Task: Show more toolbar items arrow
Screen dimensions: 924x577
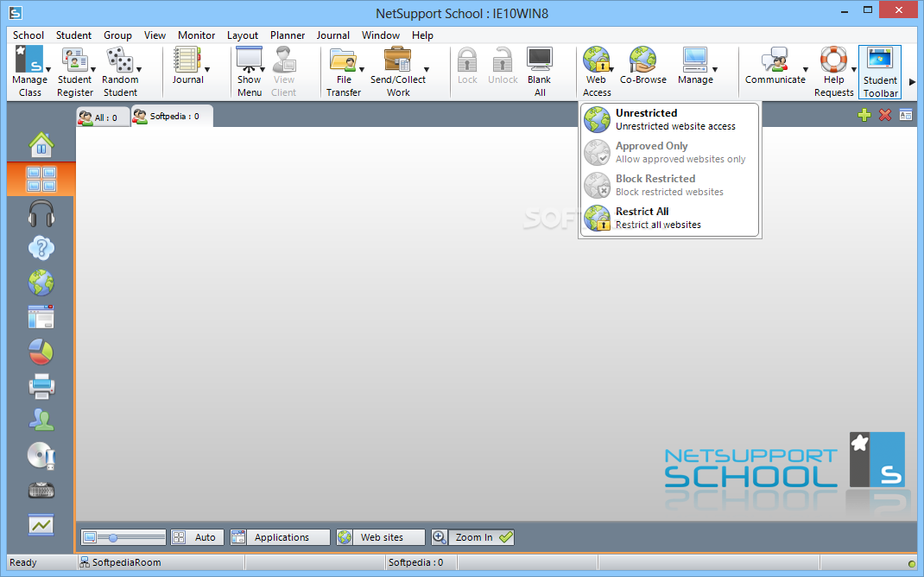Action: point(912,82)
